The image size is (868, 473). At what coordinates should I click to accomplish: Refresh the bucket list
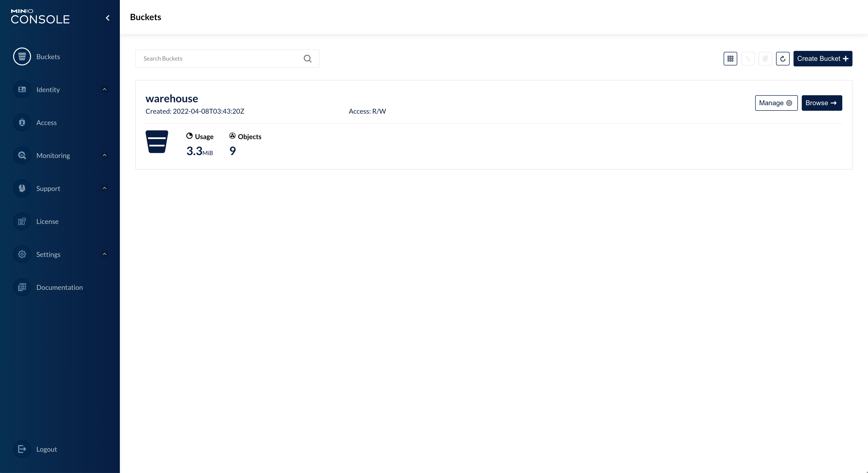(783, 59)
